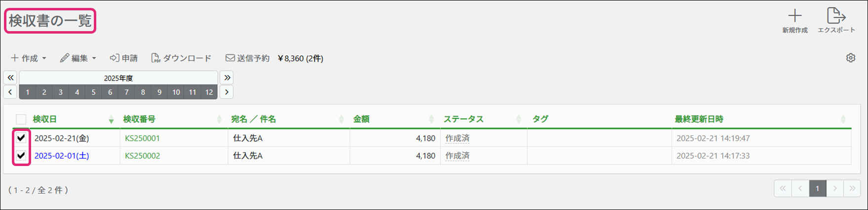Click the ダウンロード PDF icon
The height and width of the screenshot is (210, 868).
[156, 58]
